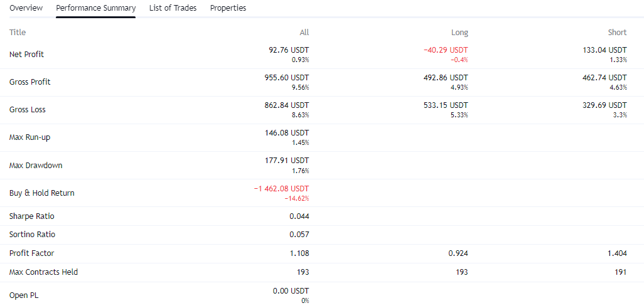Click the red Long net profit value
Image resolution: width=644 pixels, height=308 pixels.
tap(446, 50)
